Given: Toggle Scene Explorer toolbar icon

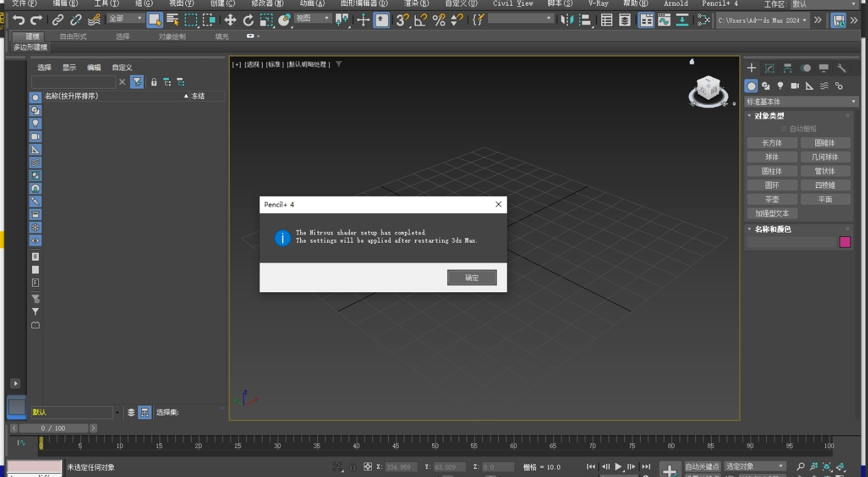Looking at the screenshot, I should tap(607, 20).
